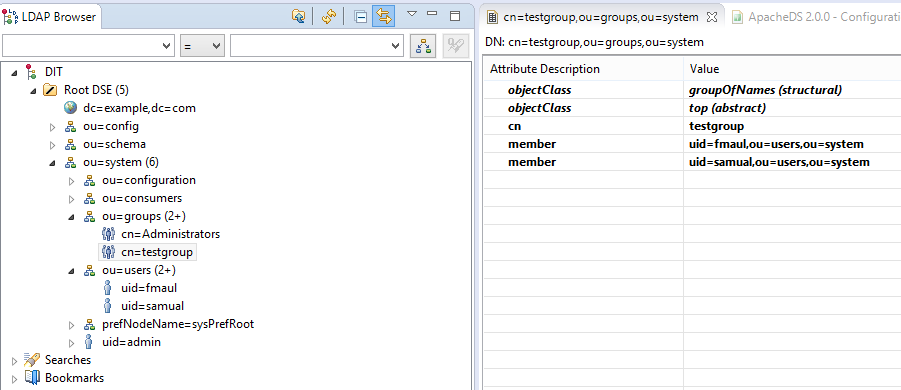Click the Collapse All toolbar icon
Image resolution: width=901 pixels, height=390 pixels.
pyautogui.click(x=360, y=16)
